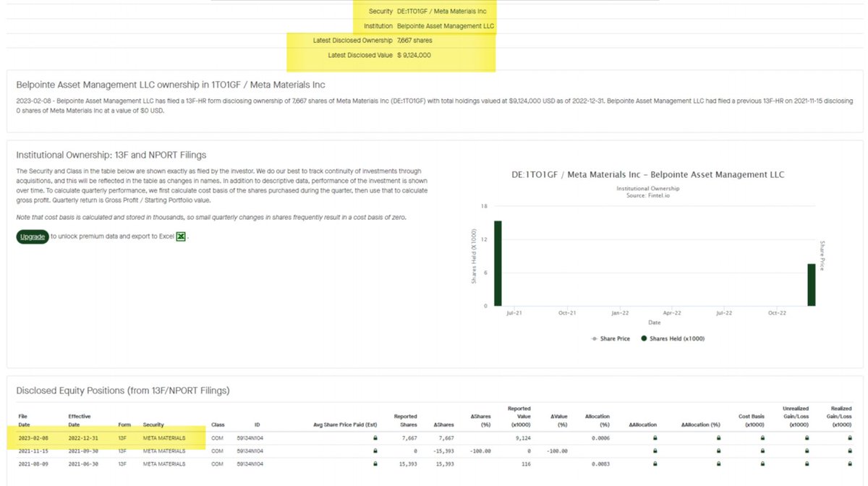
Task: Click ΔAllocation lock icon in 2023-02-08 row
Action: click(655, 438)
